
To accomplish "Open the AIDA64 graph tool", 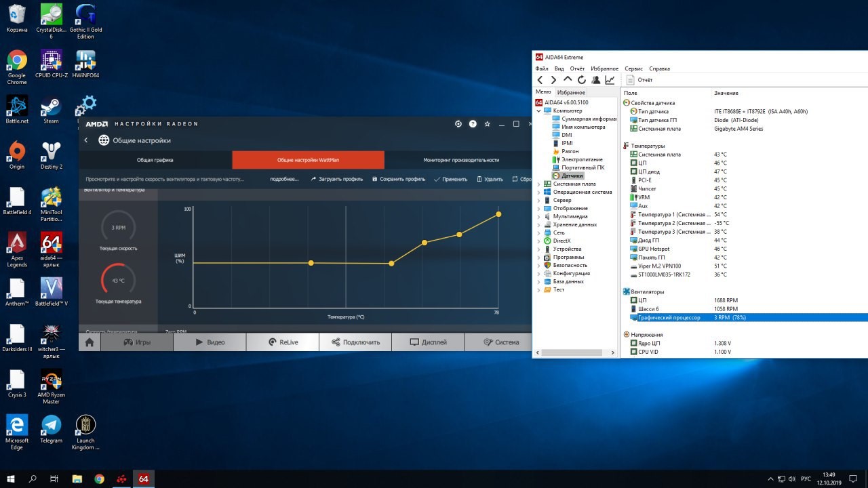I will [610, 80].
